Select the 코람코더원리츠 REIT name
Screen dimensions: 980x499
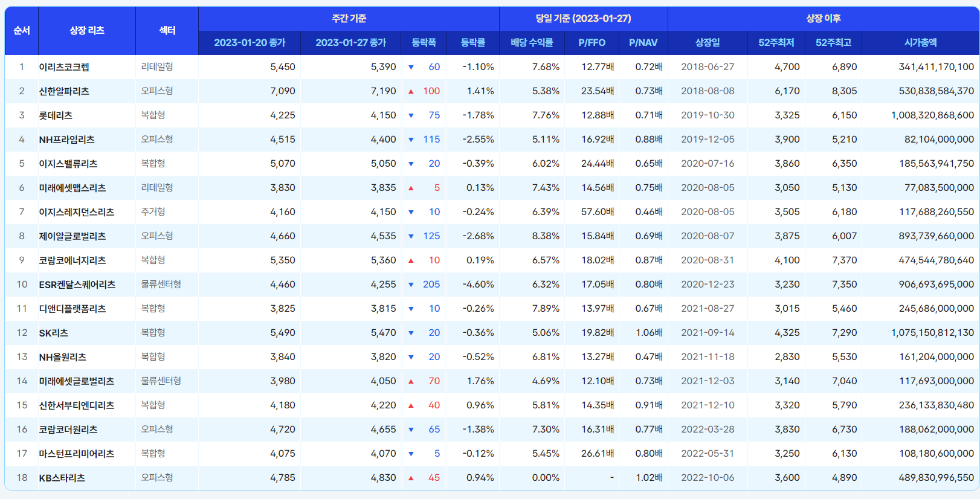[68, 430]
